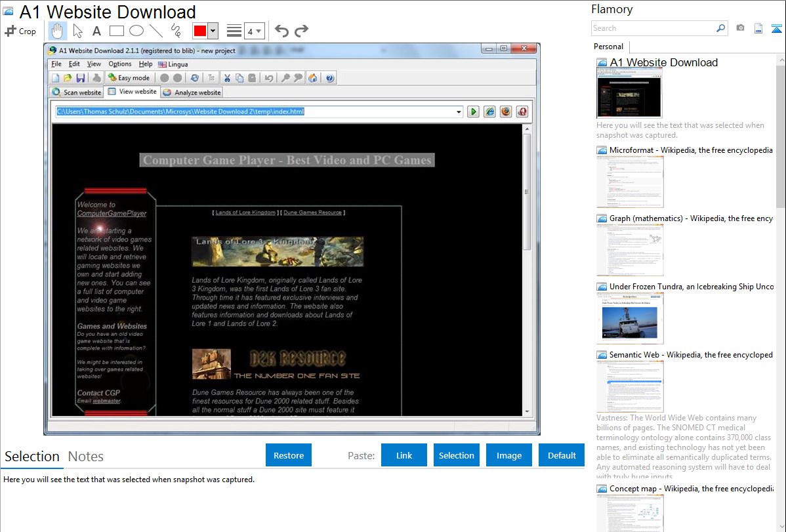Click the paste Selection button
This screenshot has width=786, height=532.
click(x=457, y=455)
